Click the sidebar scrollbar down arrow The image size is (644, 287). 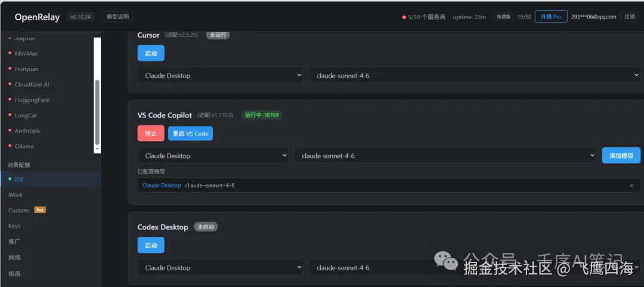click(x=97, y=149)
